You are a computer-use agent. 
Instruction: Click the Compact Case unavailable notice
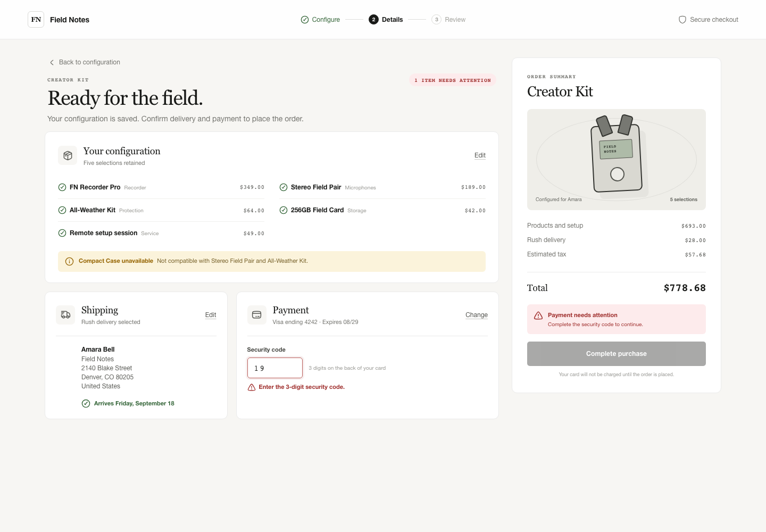[272, 261]
